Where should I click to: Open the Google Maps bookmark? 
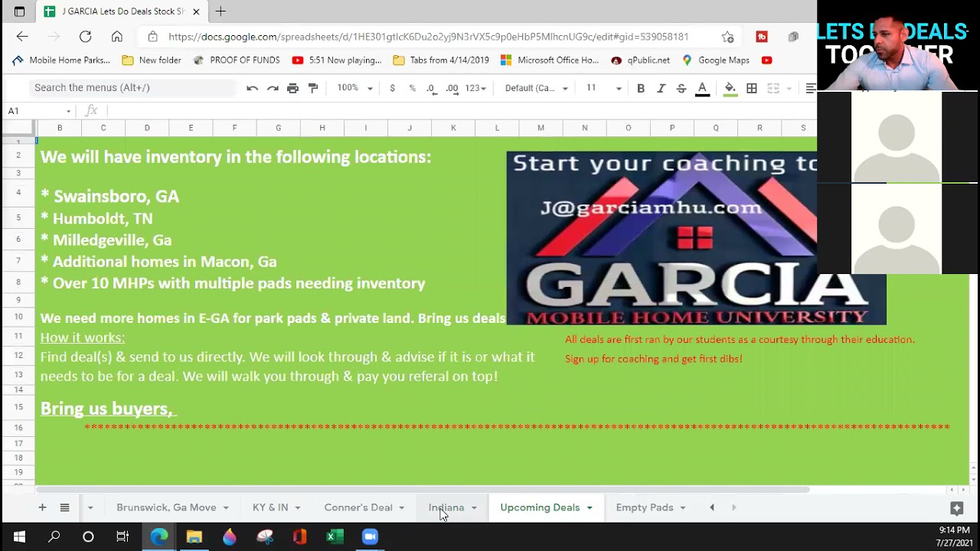(716, 60)
